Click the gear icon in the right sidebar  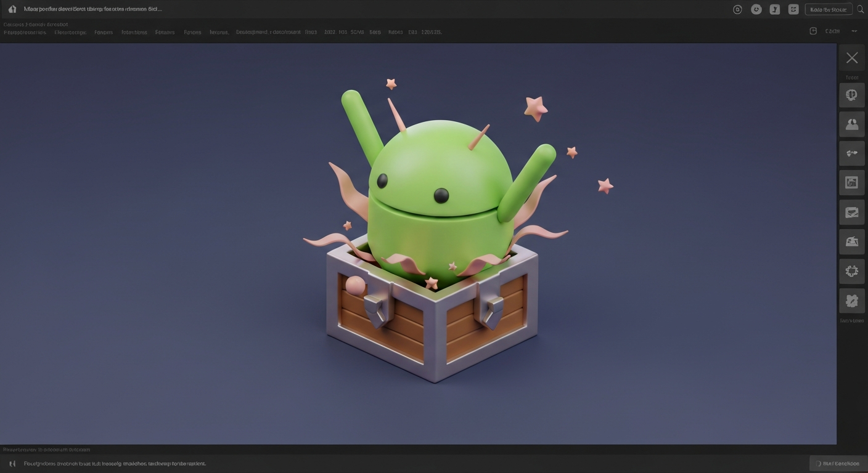point(851,271)
